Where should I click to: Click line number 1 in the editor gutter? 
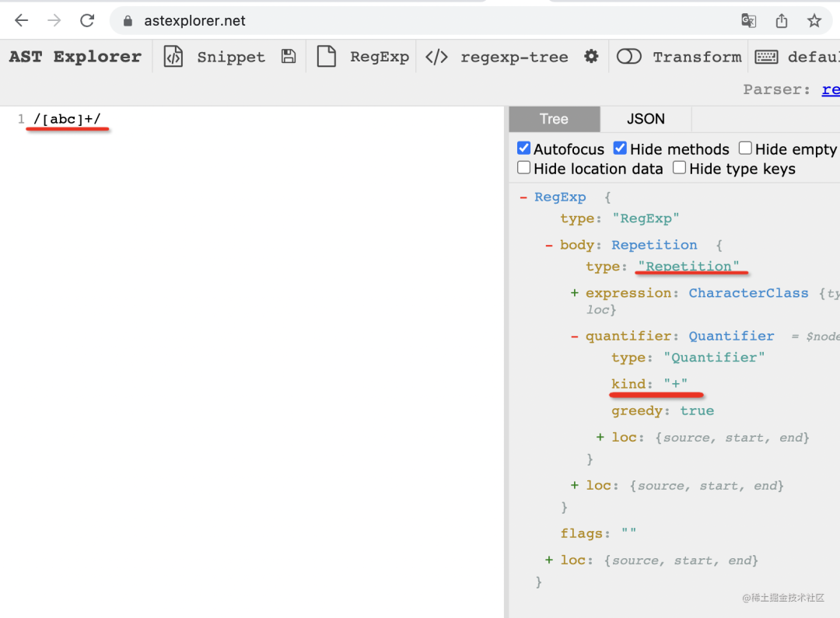tap(21, 119)
